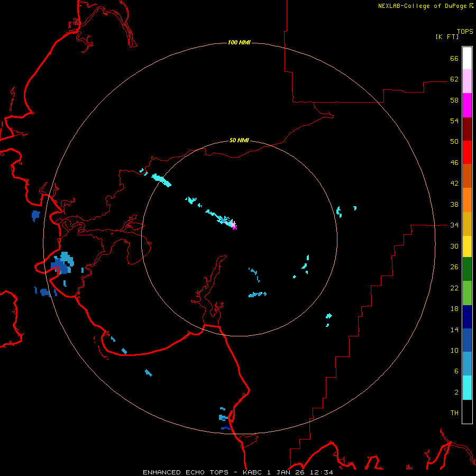Choose the dark orange 46-50 legend swatch
This screenshot has width=476, height=476.
(467, 176)
